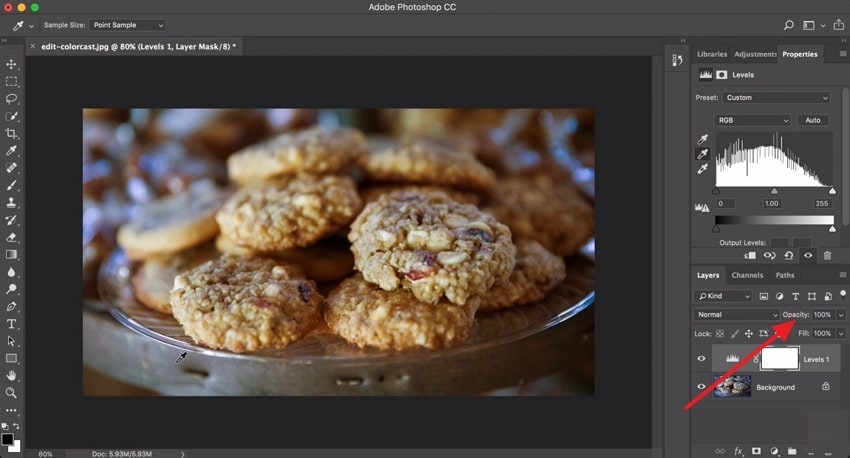This screenshot has height=458, width=850.
Task: Select the Pen tool
Action: pyautogui.click(x=11, y=307)
